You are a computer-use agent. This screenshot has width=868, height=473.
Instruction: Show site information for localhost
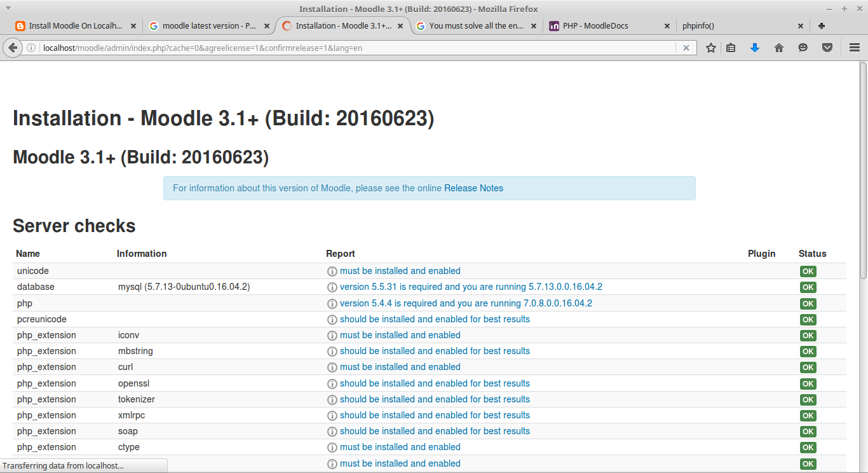point(31,48)
